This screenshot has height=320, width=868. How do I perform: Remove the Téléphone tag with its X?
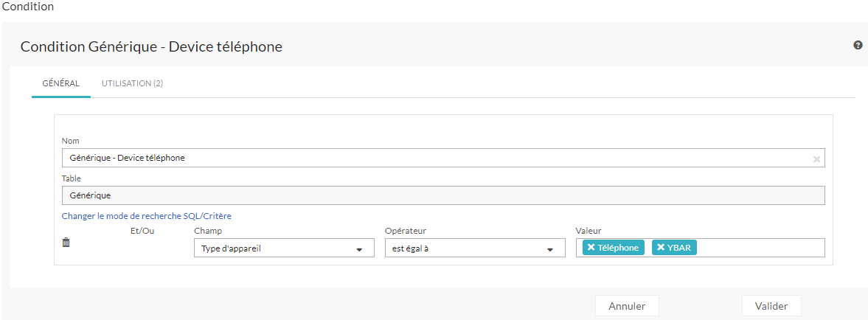[x=591, y=248]
